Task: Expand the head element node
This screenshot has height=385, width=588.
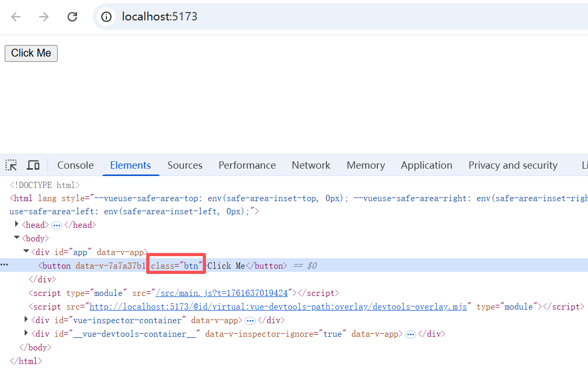Action: pos(16,224)
